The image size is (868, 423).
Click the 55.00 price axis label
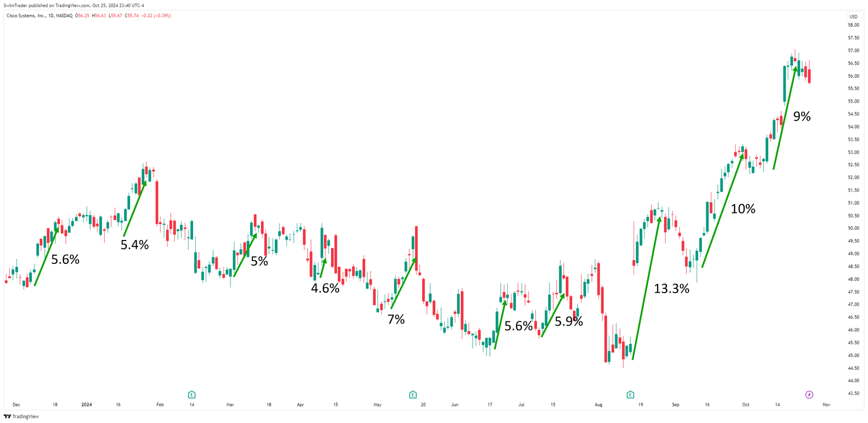[853, 102]
